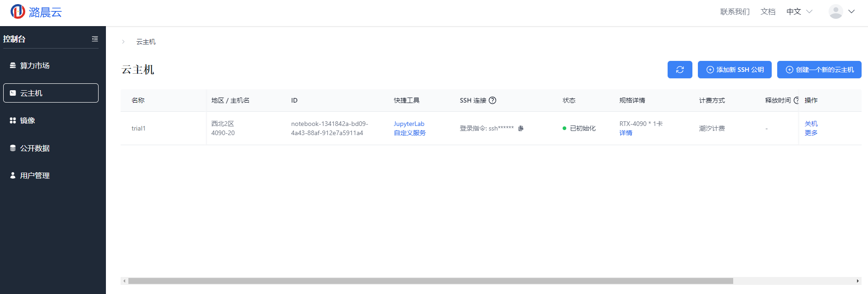Click the 潞晨云 logo
868x294 pixels.
[x=36, y=12]
